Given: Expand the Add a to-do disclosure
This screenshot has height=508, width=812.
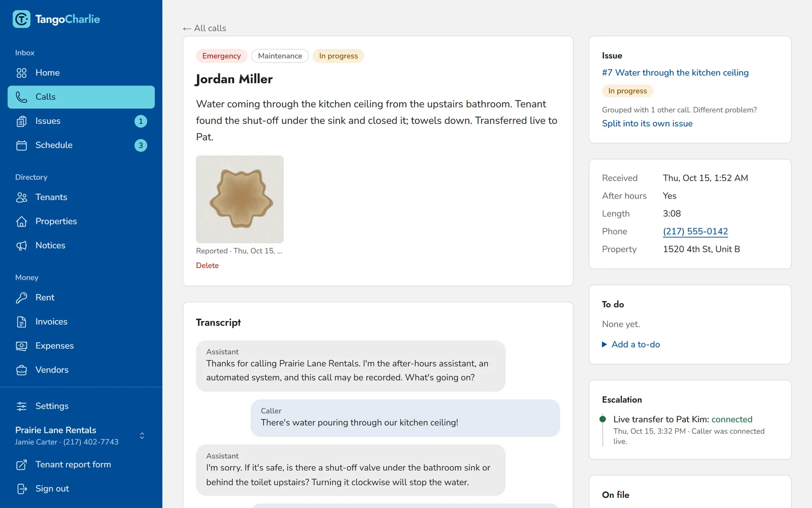Looking at the screenshot, I should [631, 344].
